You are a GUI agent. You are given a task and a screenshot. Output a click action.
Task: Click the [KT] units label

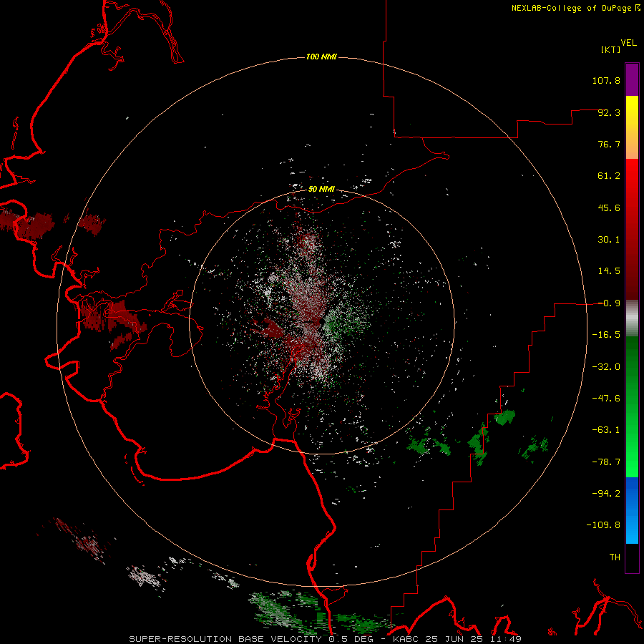tap(611, 49)
